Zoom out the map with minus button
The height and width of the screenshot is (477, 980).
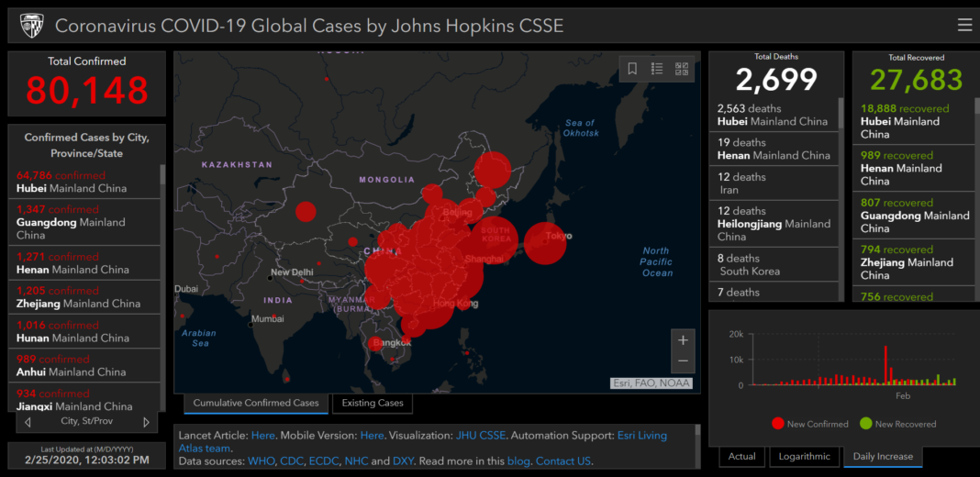point(683,361)
